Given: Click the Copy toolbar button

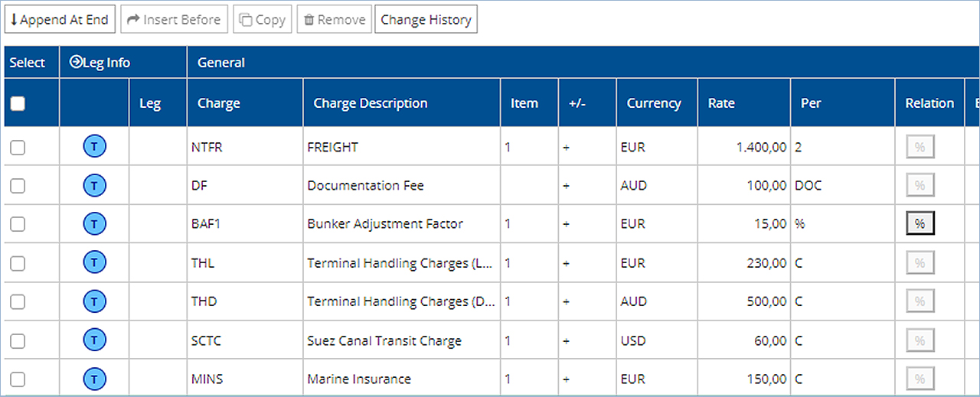Looking at the screenshot, I should point(263,20).
